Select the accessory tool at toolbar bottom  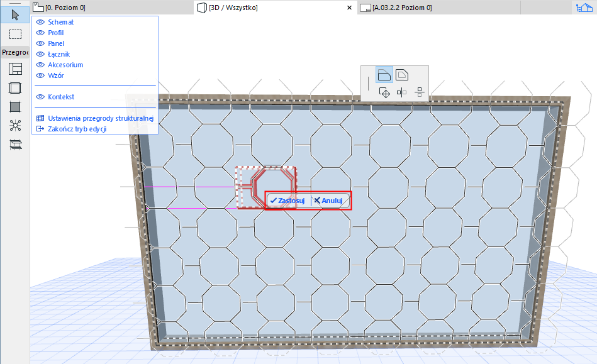14,144
